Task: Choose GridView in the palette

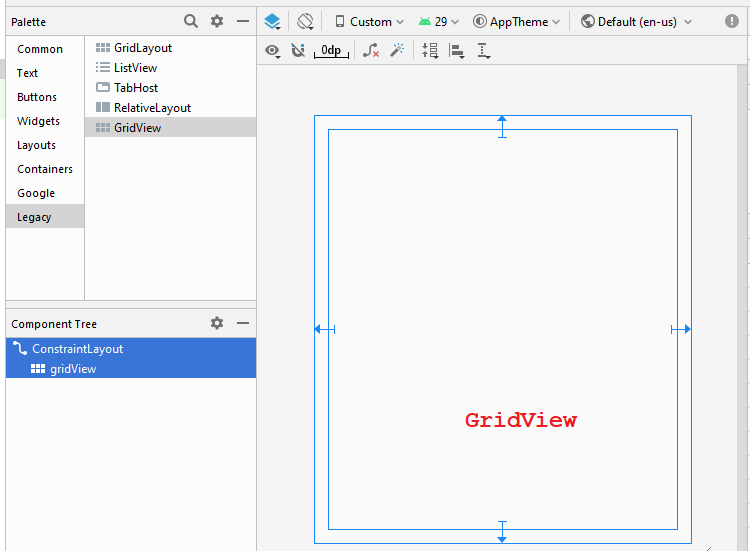Action: click(170, 128)
